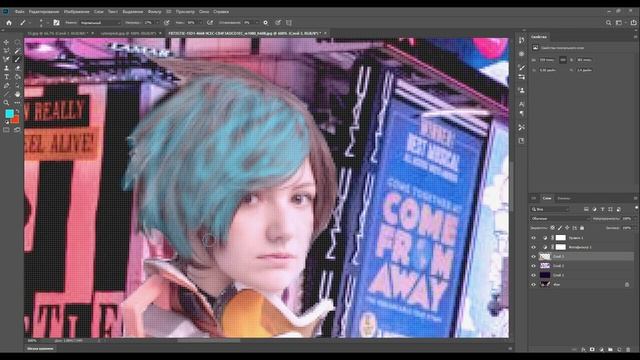This screenshot has height=360, width=640.
Task: Open the Clone Source panel icon in dock
Action: [x=522, y=90]
